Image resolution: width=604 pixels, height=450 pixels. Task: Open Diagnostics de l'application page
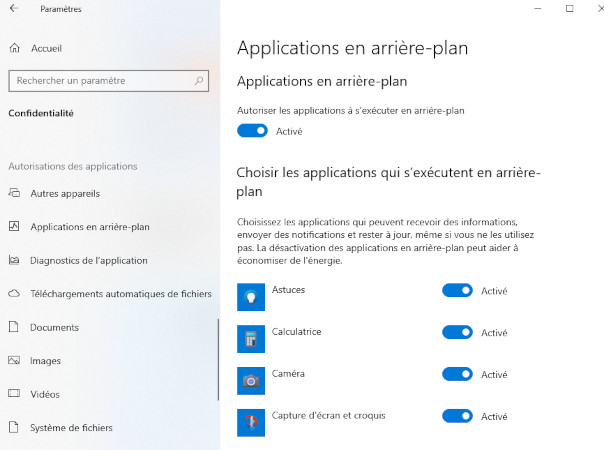click(x=89, y=260)
